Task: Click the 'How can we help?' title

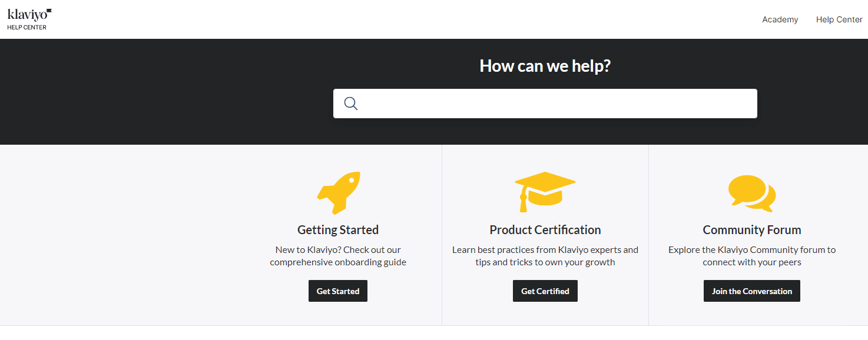Action: coord(545,66)
